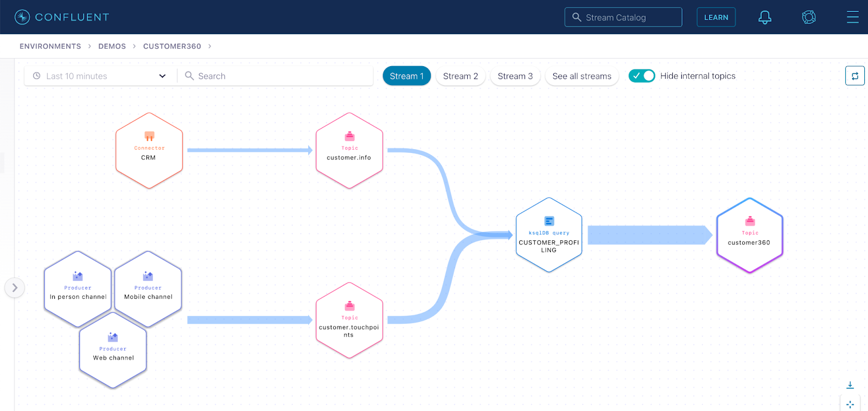The image size is (868, 411).
Task: Click the See all streams button
Action: coord(582,76)
